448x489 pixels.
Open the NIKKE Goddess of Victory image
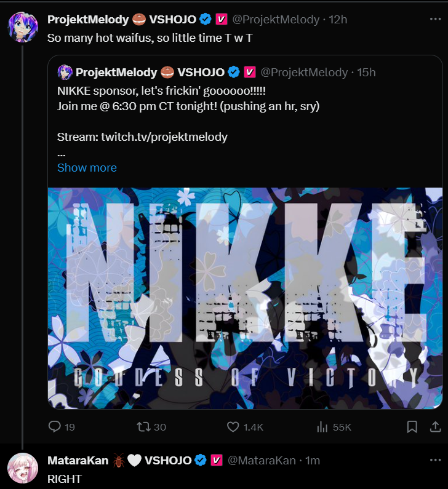click(245, 298)
